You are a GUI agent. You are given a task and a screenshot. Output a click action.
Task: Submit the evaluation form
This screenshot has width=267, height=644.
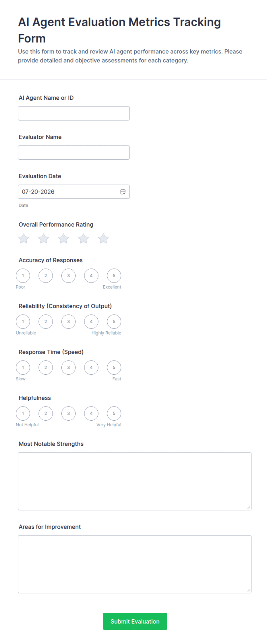coord(135,621)
